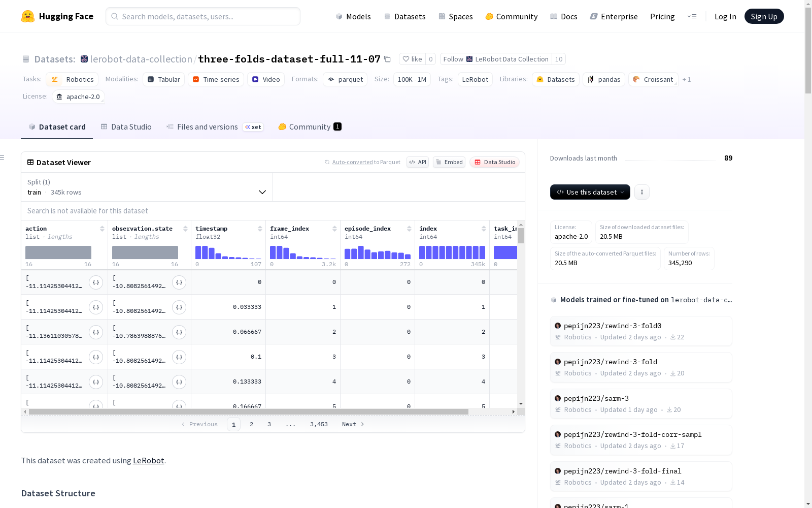Open the LeRobot link in the description
The height and width of the screenshot is (508, 812).
[148, 460]
